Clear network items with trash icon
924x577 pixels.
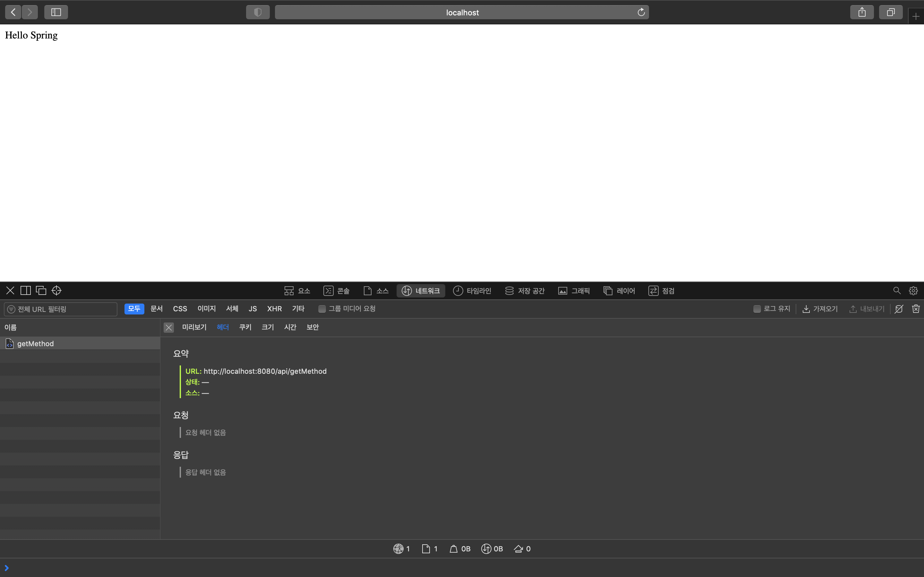[916, 309]
